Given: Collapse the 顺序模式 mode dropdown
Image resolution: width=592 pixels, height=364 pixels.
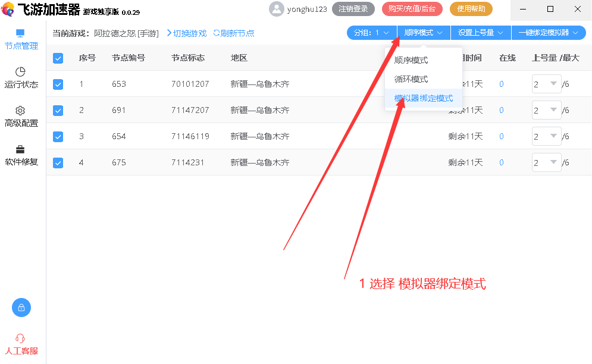Looking at the screenshot, I should click(x=424, y=33).
